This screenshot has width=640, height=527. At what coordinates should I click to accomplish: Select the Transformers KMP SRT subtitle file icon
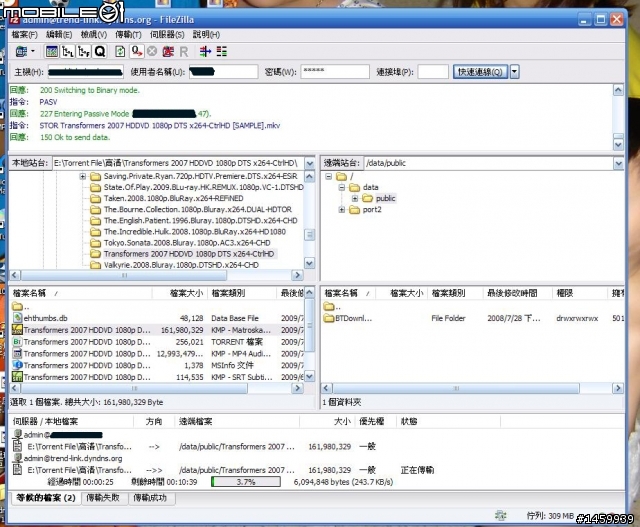click(x=17, y=377)
